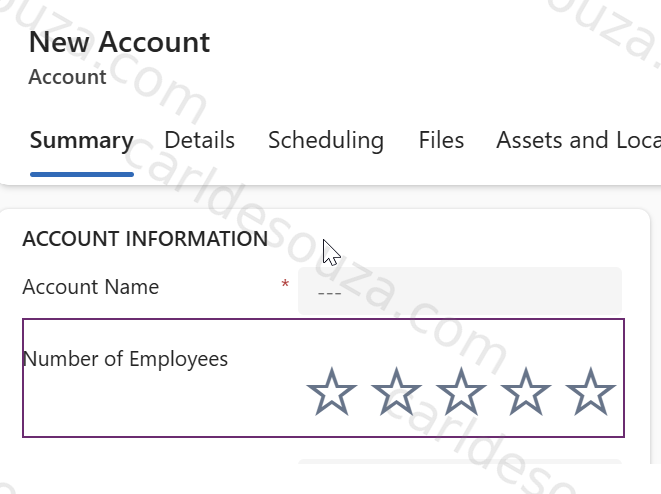Click the Number of Employees label

pos(125,360)
